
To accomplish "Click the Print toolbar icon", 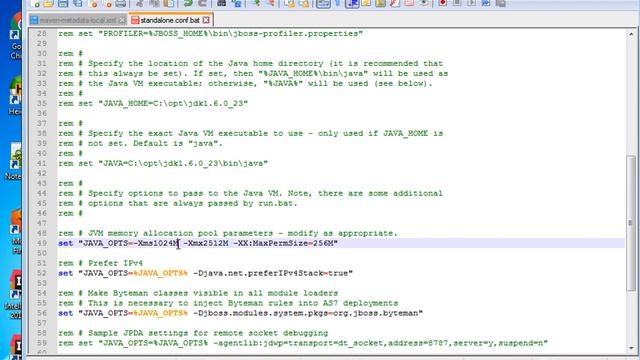I will click(x=121, y=4).
